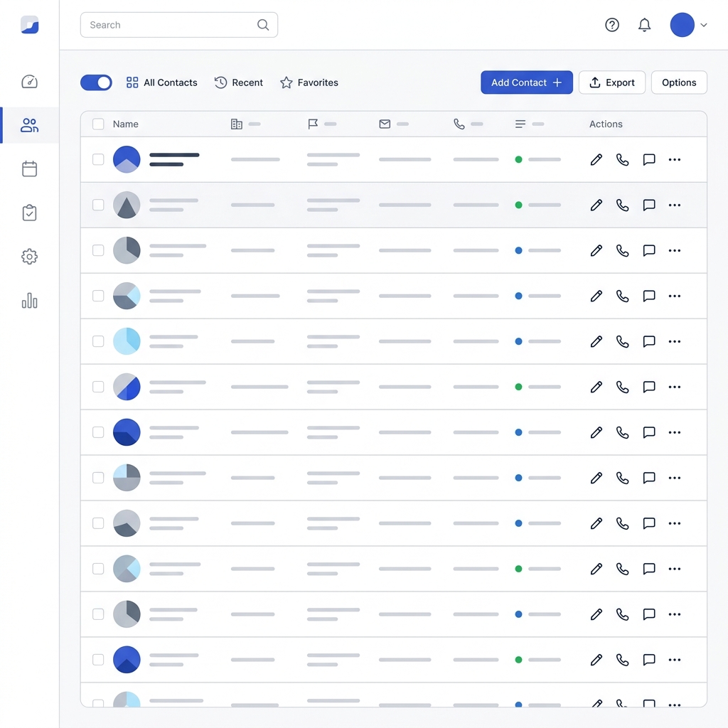Image resolution: width=728 pixels, height=728 pixels.
Task: Call the contact with the gray triangle avatar
Action: click(x=622, y=205)
